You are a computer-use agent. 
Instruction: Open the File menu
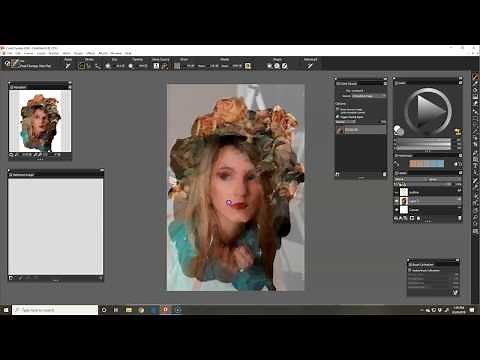click(10, 53)
